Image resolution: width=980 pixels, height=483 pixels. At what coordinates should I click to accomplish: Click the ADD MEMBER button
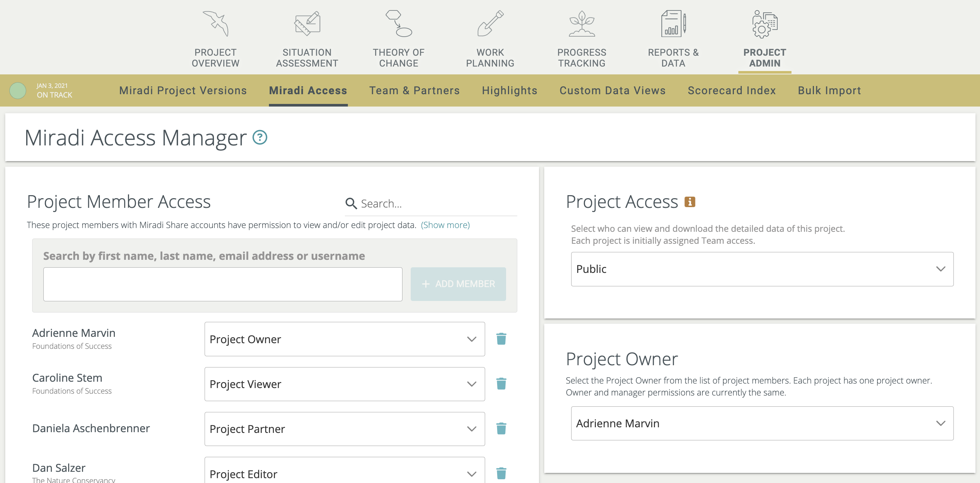[458, 284]
